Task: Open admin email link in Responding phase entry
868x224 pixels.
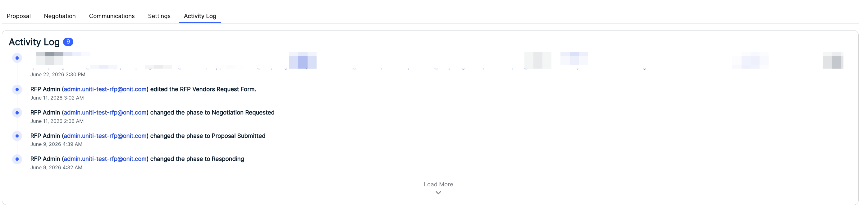Action: pyautogui.click(x=105, y=159)
